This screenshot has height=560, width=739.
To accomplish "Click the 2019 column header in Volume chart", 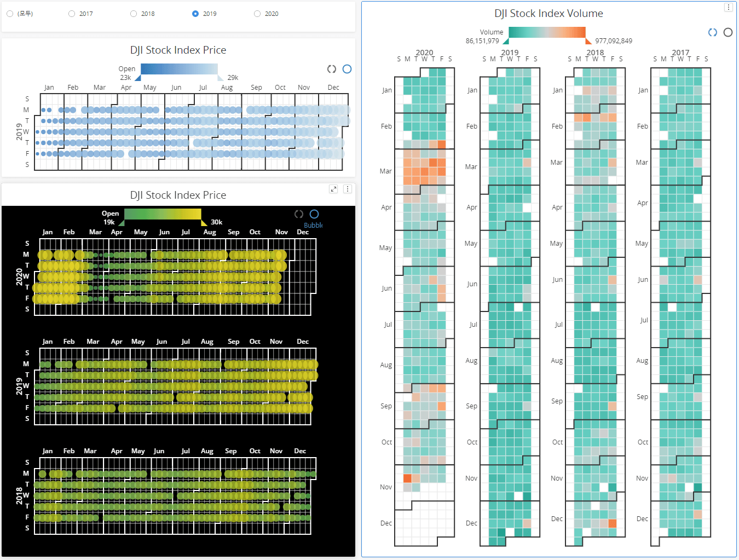I will [510, 53].
